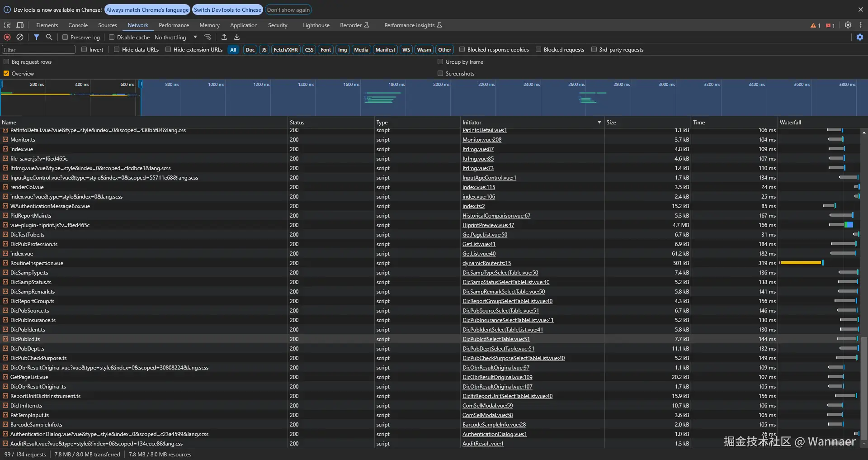Click the info icon in language banner
This screenshot has height=460, width=868.
(x=7, y=9)
